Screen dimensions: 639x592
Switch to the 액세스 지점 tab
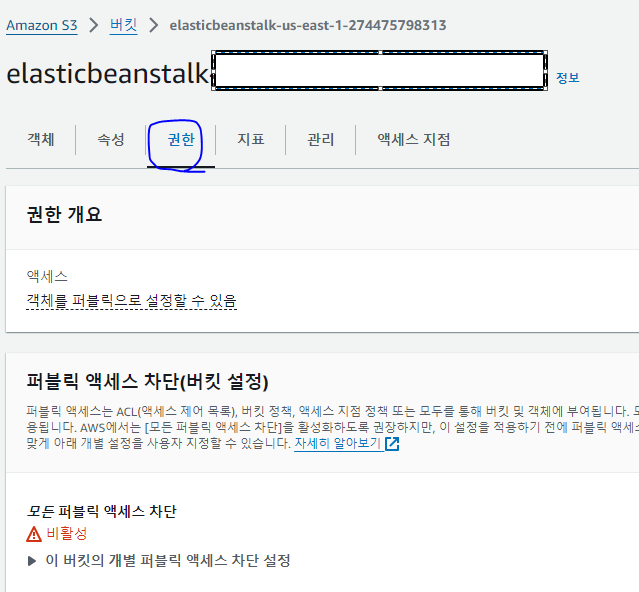point(414,139)
